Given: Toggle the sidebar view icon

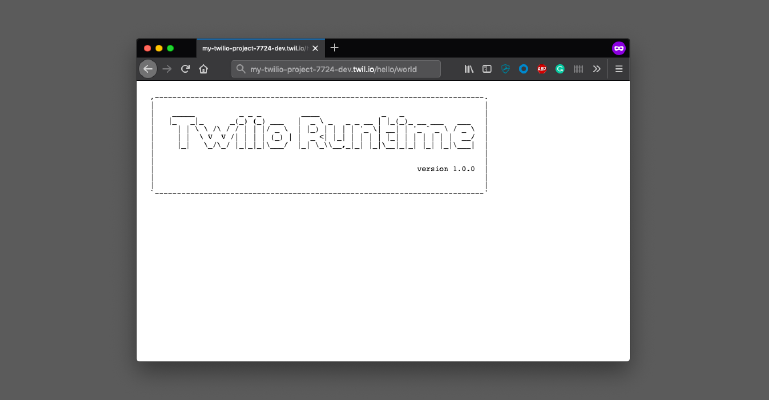Looking at the screenshot, I should pyautogui.click(x=487, y=69).
